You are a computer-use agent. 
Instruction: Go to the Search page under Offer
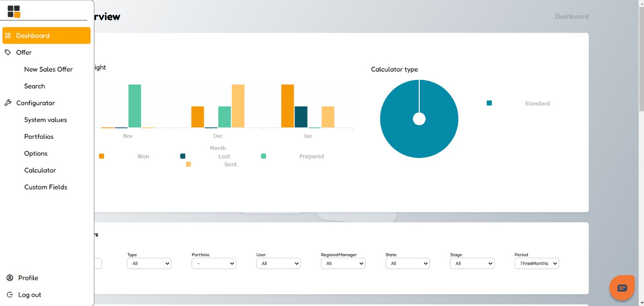click(x=34, y=86)
